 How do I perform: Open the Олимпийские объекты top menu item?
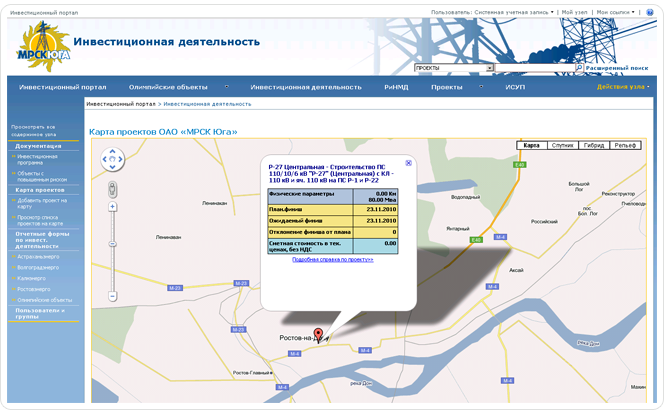pyautogui.click(x=168, y=87)
